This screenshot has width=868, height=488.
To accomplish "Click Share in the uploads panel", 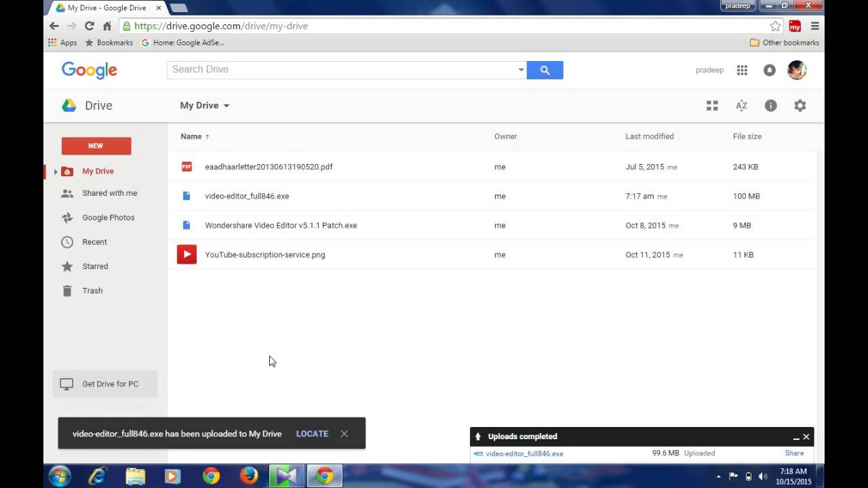I will coord(794,453).
